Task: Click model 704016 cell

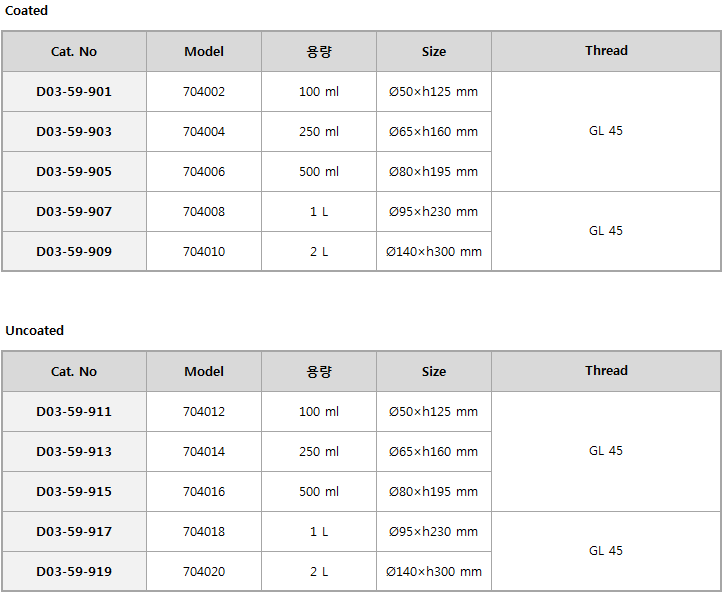Action: 204,492
